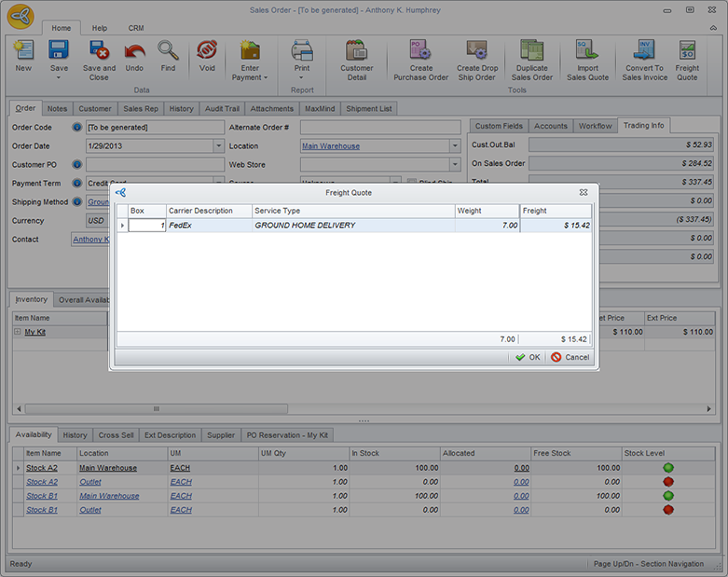The image size is (728, 577).
Task: Open the Cross Sell tab
Action: (116, 435)
